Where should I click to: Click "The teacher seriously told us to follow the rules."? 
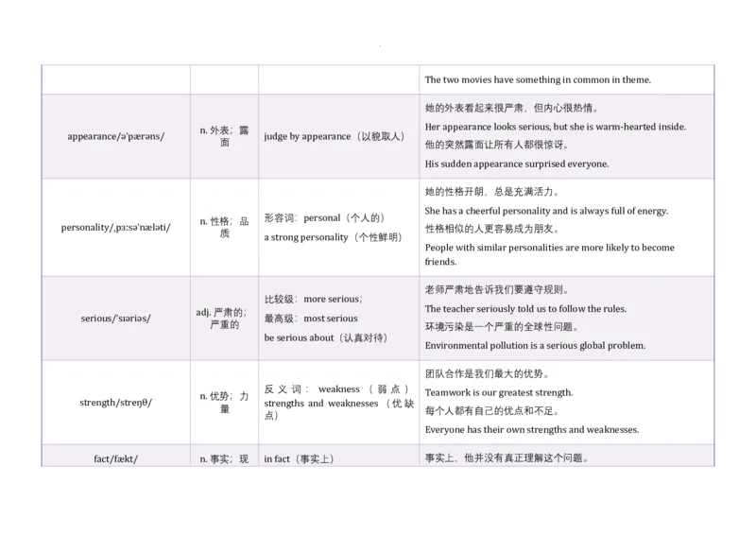525,309
